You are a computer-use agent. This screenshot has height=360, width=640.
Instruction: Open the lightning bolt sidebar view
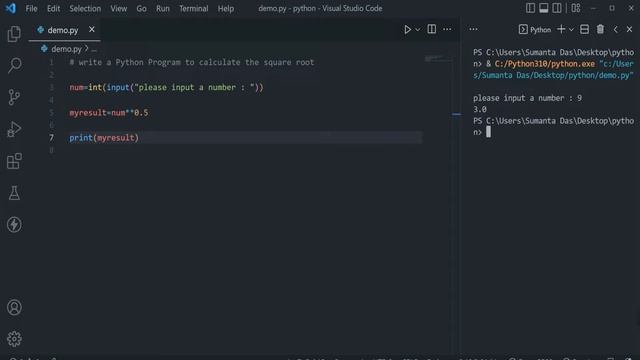coord(14,224)
